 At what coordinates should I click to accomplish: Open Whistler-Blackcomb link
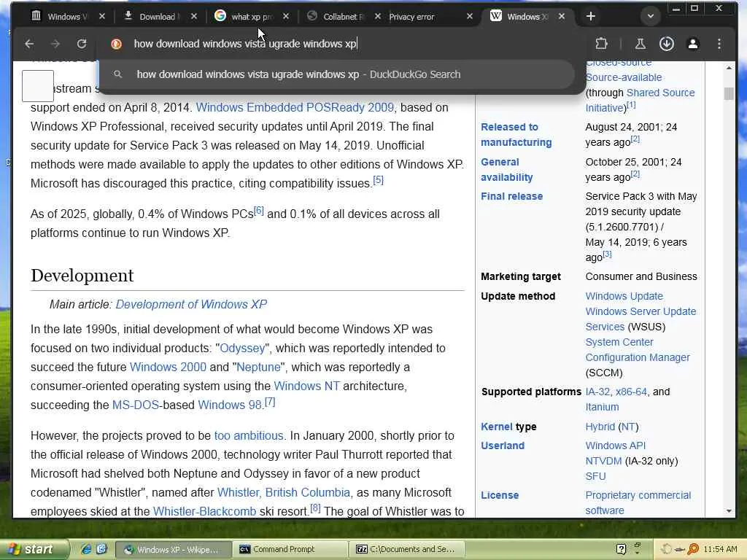204,511
